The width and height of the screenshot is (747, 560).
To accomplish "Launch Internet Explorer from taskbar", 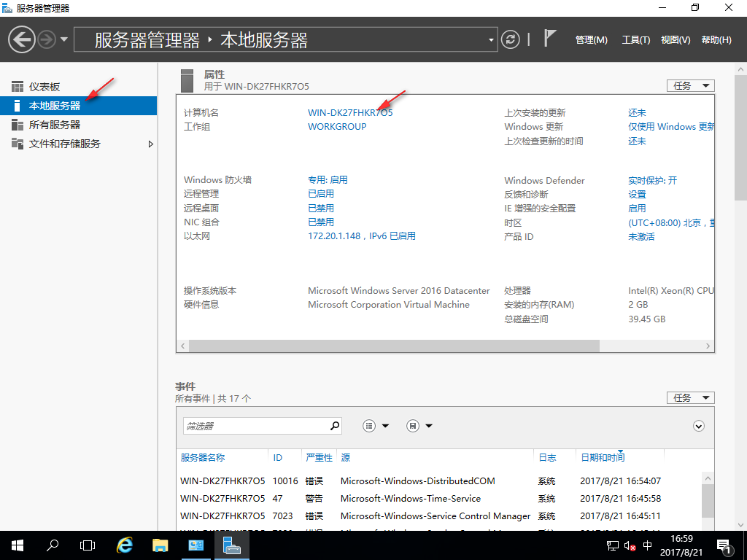I will (x=124, y=545).
